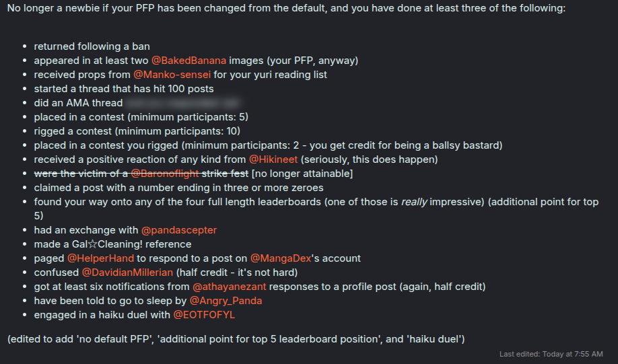Click the 'returned following a ban' bullet
The width and height of the screenshot is (618, 364).
pyautogui.click(x=92, y=46)
